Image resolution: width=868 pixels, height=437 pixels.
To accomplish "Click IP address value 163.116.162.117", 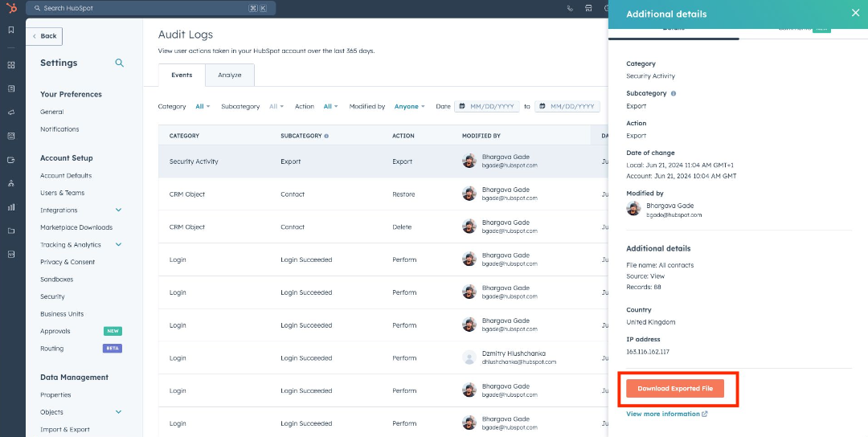I will coord(649,352).
